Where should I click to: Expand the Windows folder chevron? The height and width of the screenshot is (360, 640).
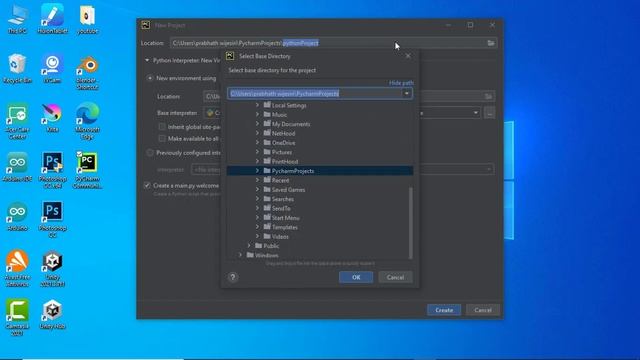click(240, 255)
